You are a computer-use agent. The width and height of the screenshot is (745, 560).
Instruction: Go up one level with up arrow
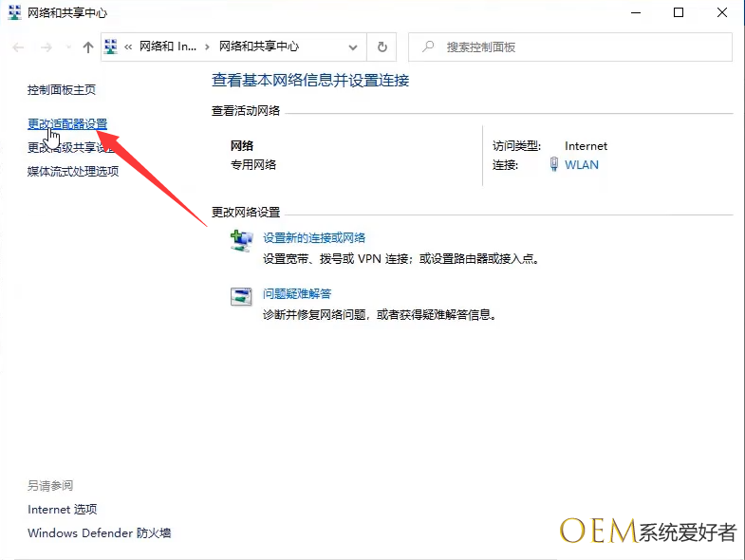click(x=88, y=47)
